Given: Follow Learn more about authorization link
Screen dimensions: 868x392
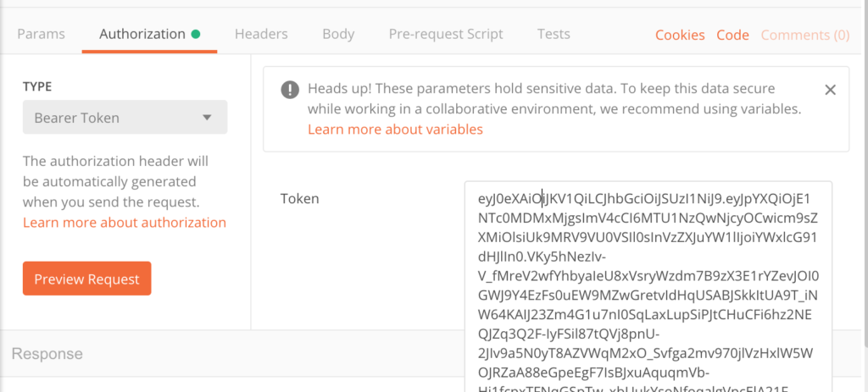Looking at the screenshot, I should click(125, 223).
